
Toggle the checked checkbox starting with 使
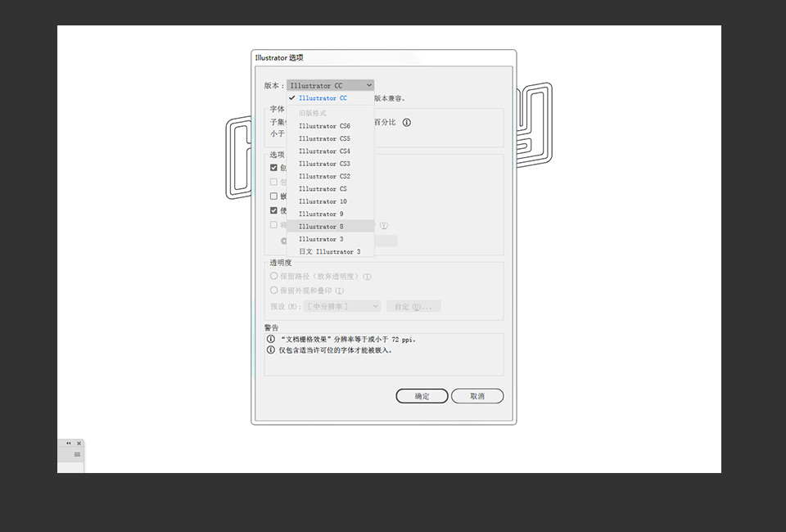(273, 210)
